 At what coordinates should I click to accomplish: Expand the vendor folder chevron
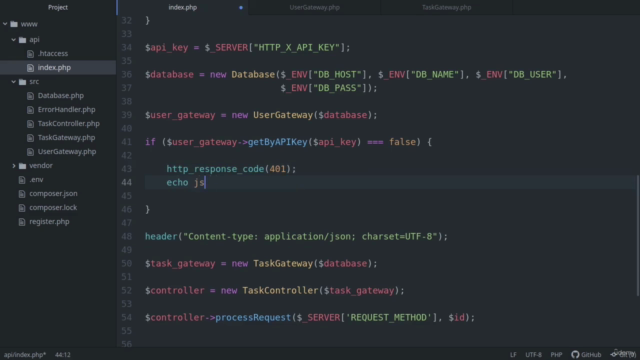click(13, 166)
